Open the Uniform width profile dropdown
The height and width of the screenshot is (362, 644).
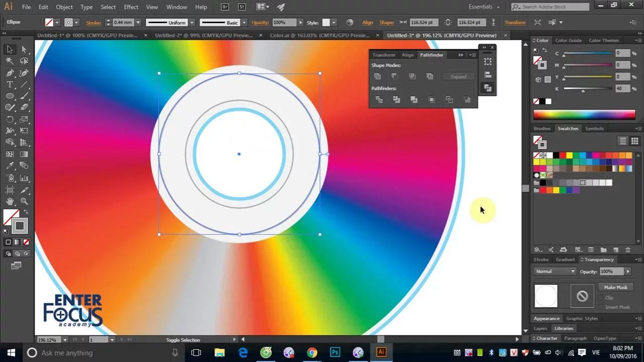coord(192,23)
